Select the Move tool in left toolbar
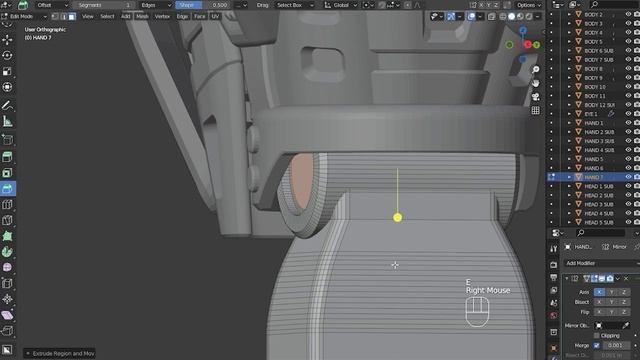Screen dimensions: 640x360 pyautogui.click(x=7, y=40)
